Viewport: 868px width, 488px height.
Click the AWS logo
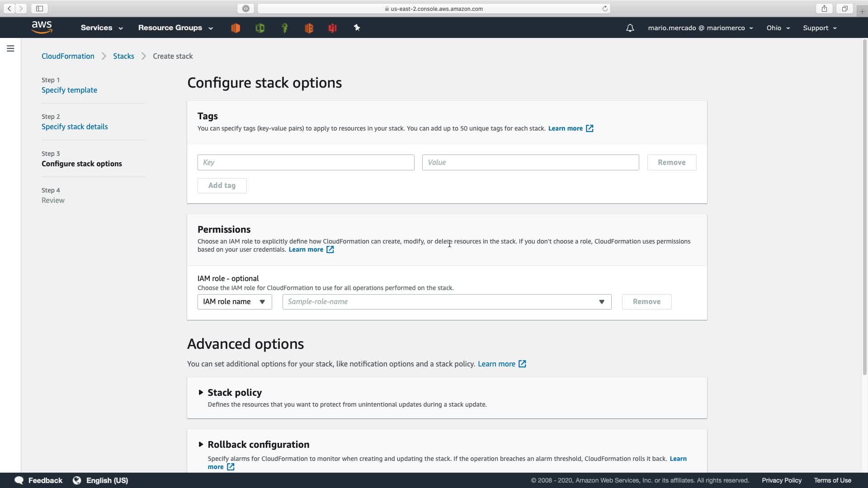[42, 28]
